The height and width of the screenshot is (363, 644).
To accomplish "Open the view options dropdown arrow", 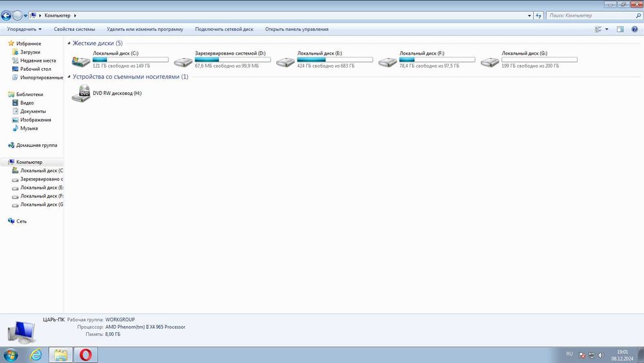I will pyautogui.click(x=607, y=29).
